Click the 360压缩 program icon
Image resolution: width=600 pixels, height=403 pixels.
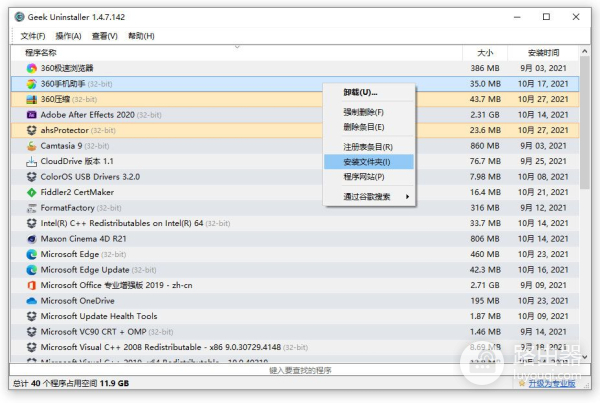(x=31, y=100)
